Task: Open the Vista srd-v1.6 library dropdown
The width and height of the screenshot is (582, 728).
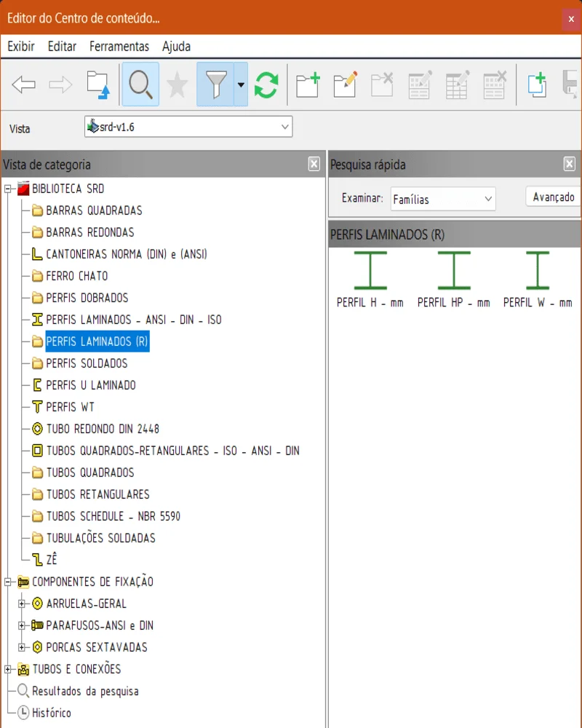Action: click(188, 127)
